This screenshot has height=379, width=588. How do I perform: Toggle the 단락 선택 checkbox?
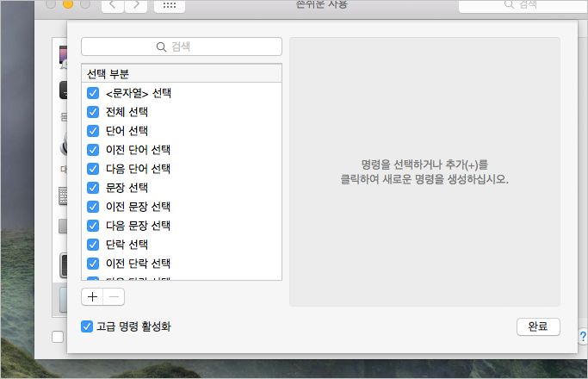93,245
